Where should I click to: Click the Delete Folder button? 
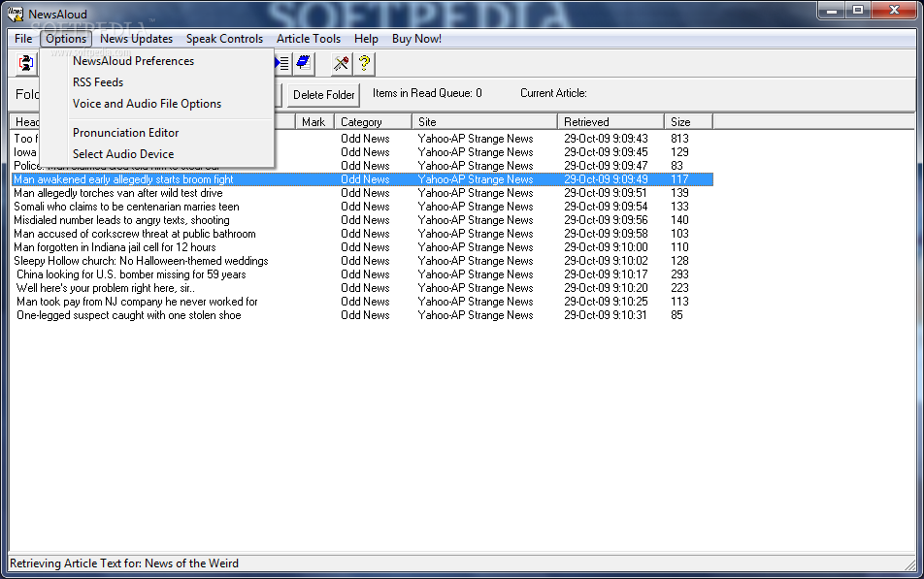323,95
